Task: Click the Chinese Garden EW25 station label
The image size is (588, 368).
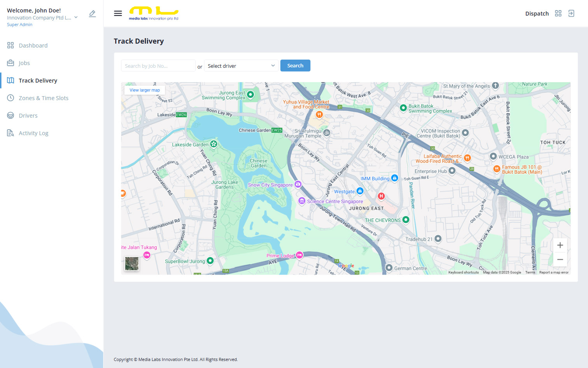Action: pyautogui.click(x=261, y=130)
